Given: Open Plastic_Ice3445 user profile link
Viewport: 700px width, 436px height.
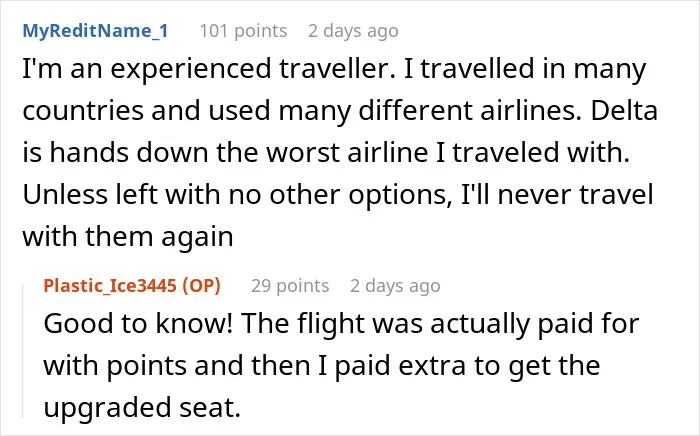Looking at the screenshot, I should point(110,286).
